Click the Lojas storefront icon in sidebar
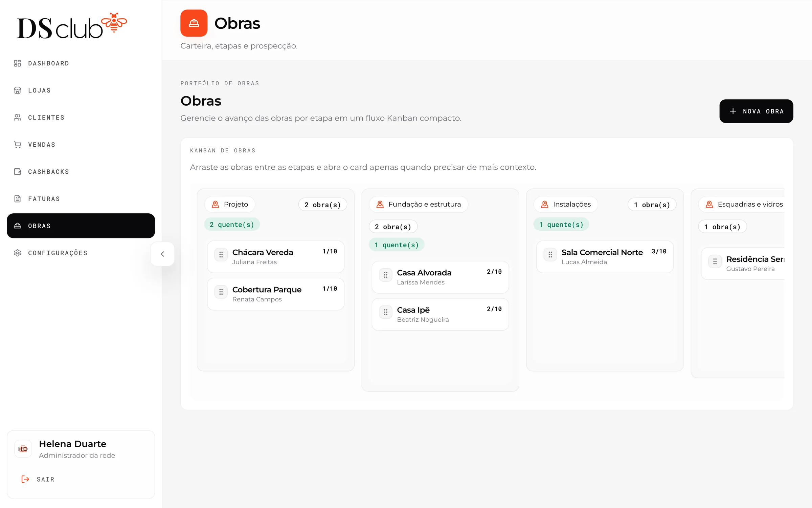Viewport: 812px width, 508px height. 18,90
